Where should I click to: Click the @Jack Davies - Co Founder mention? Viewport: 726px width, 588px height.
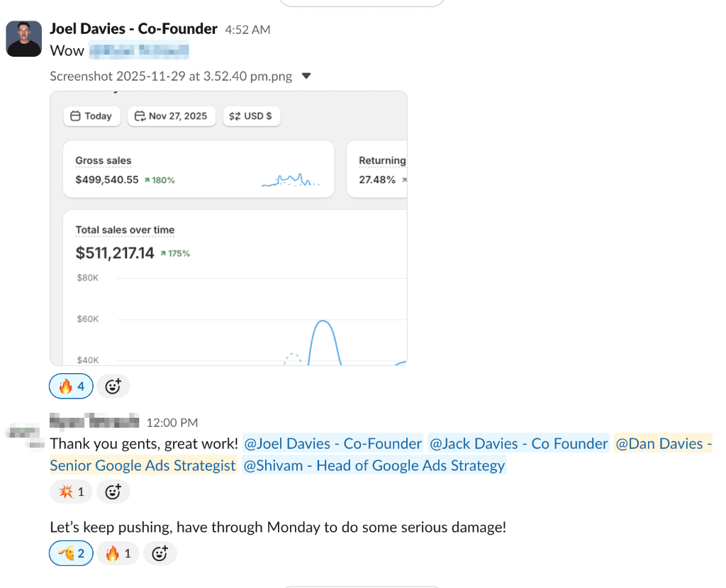click(518, 443)
